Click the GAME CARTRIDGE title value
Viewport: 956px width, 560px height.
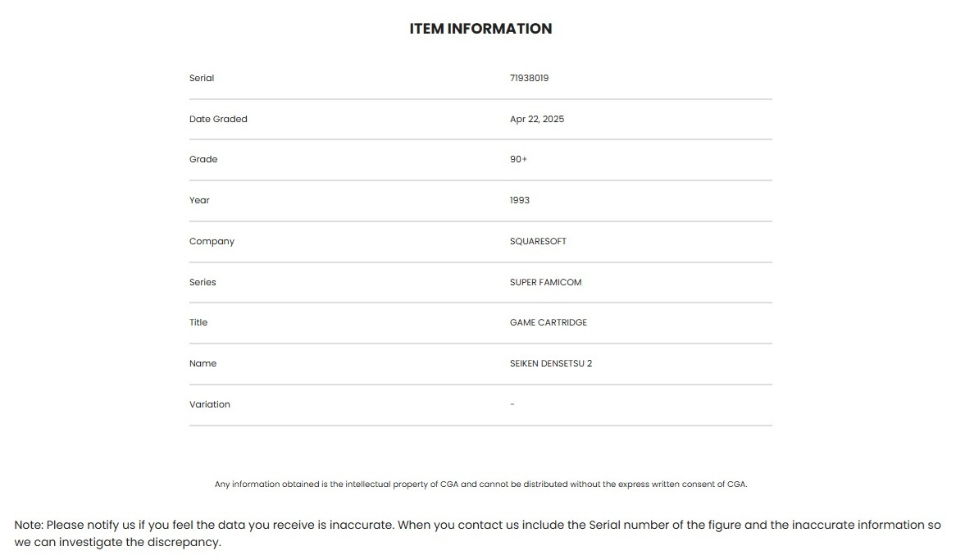(549, 322)
